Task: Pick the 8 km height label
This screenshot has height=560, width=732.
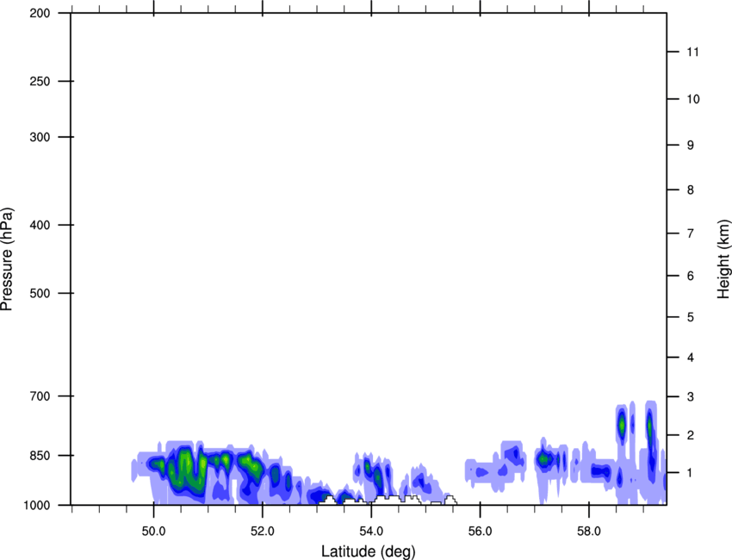Action: coord(691,190)
